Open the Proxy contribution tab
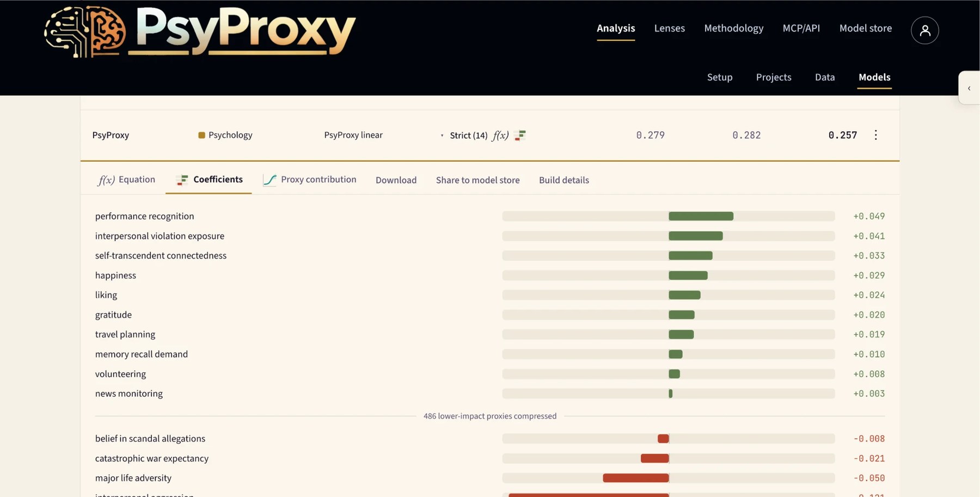This screenshot has height=497, width=980. [x=309, y=180]
